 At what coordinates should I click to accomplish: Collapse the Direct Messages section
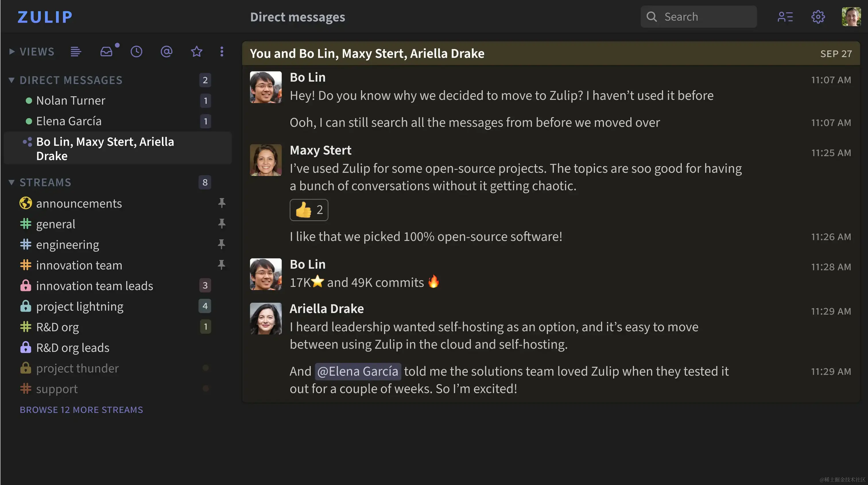click(11, 80)
